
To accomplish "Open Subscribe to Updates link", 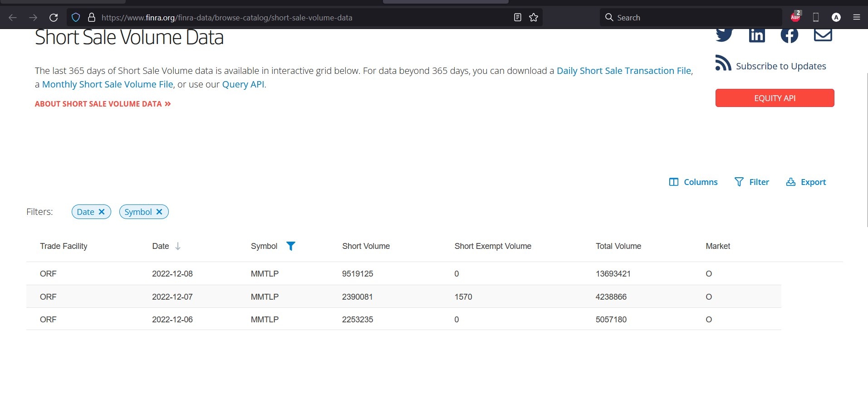I will (781, 66).
